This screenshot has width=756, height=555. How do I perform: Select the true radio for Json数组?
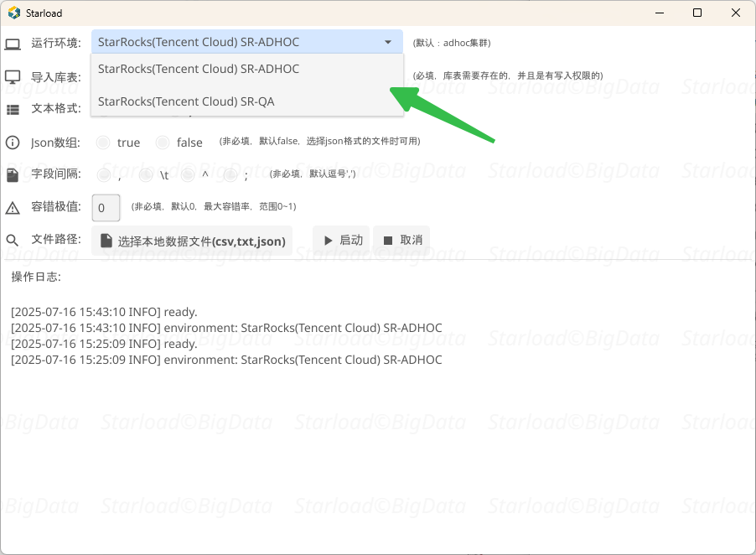tap(103, 143)
